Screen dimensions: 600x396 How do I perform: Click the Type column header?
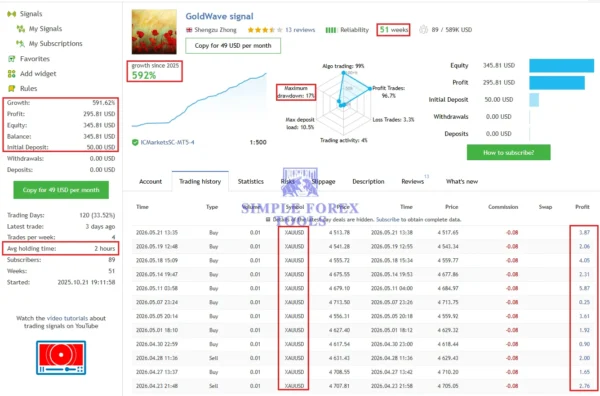coord(212,207)
